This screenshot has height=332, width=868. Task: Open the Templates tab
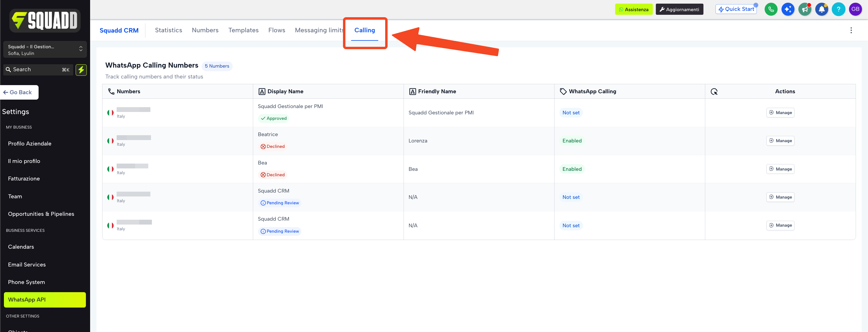[x=243, y=30]
